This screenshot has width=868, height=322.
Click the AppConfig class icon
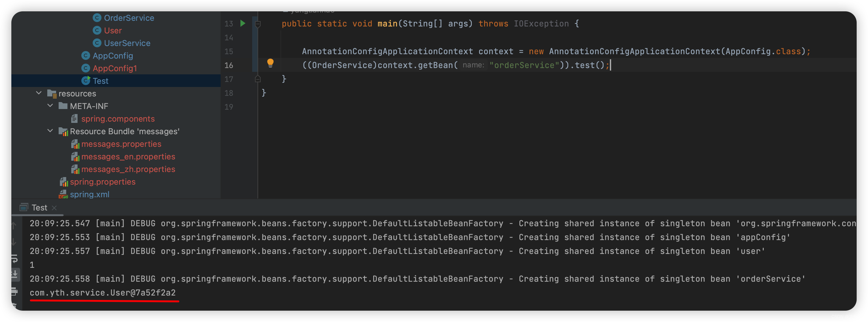[x=86, y=55]
